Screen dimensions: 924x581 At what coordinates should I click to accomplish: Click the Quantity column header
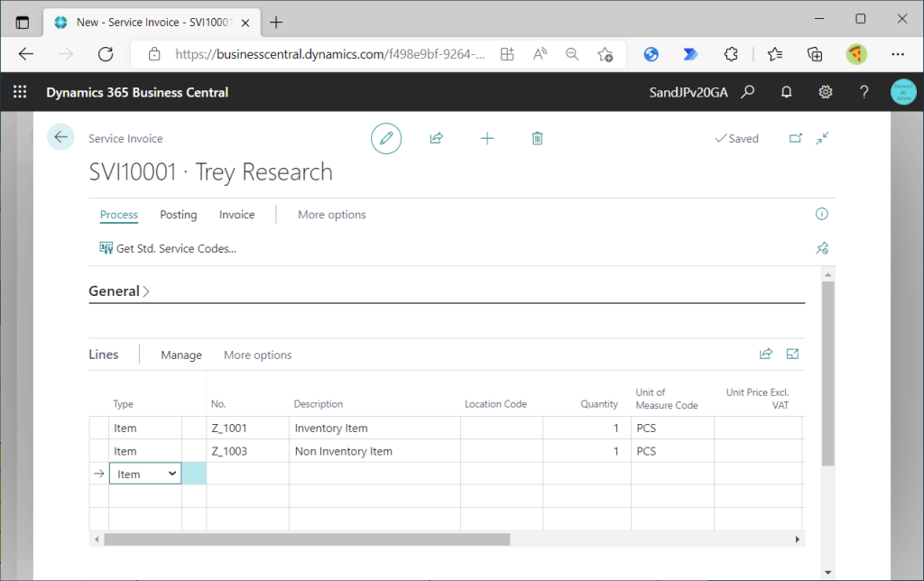pos(599,403)
